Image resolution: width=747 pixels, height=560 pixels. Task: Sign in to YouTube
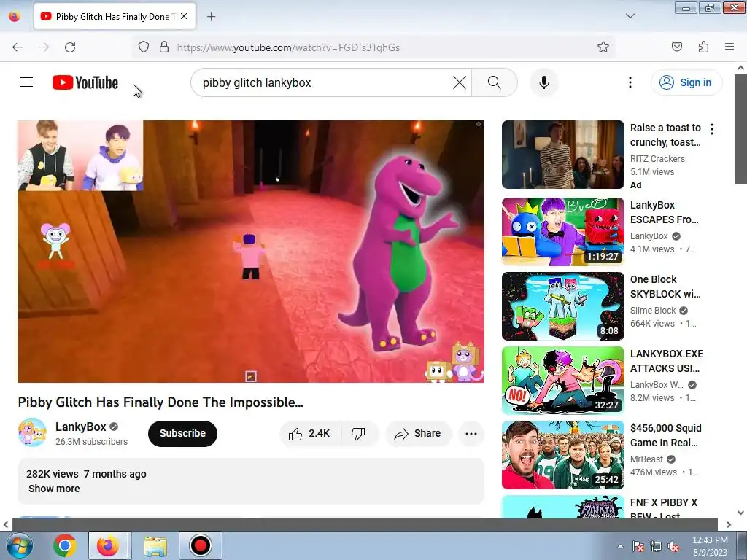point(686,82)
